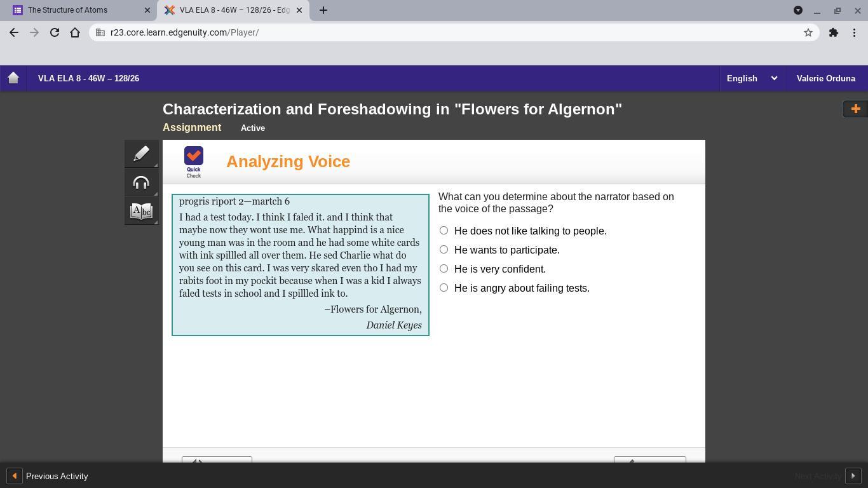The image size is (868, 488).
Task: Open the Abc translation dictionary tool
Action: coord(141,211)
